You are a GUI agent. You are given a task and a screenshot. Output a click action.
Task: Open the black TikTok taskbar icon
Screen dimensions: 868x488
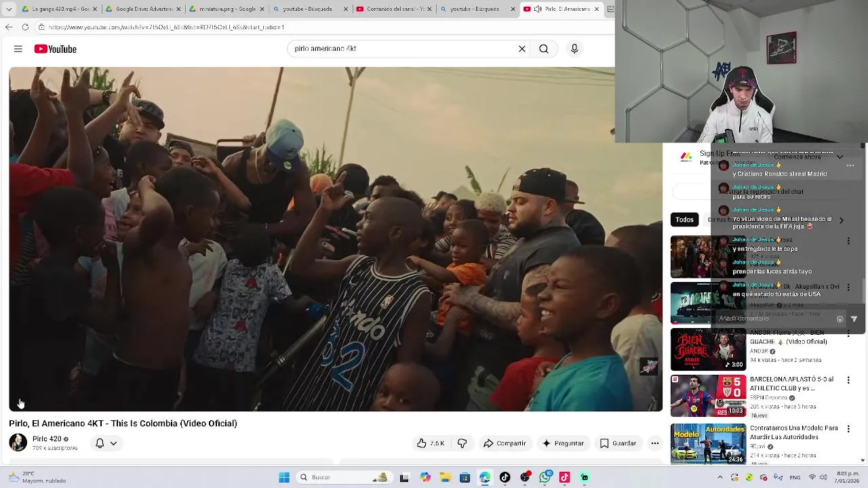[505, 477]
